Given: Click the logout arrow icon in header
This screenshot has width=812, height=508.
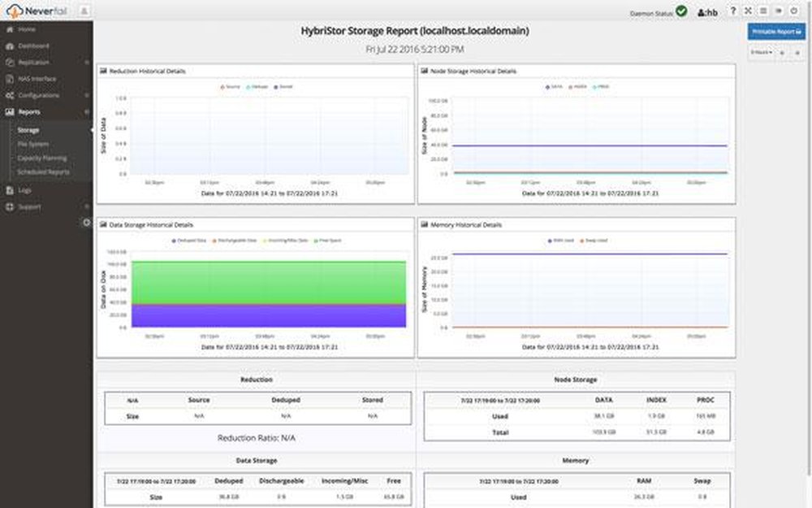Looking at the screenshot, I should tap(779, 11).
